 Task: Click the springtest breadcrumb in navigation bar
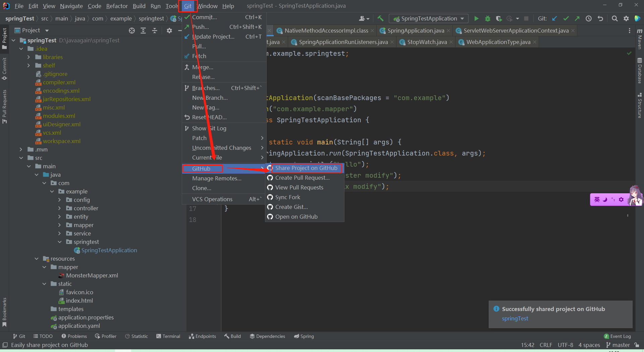tap(151, 18)
